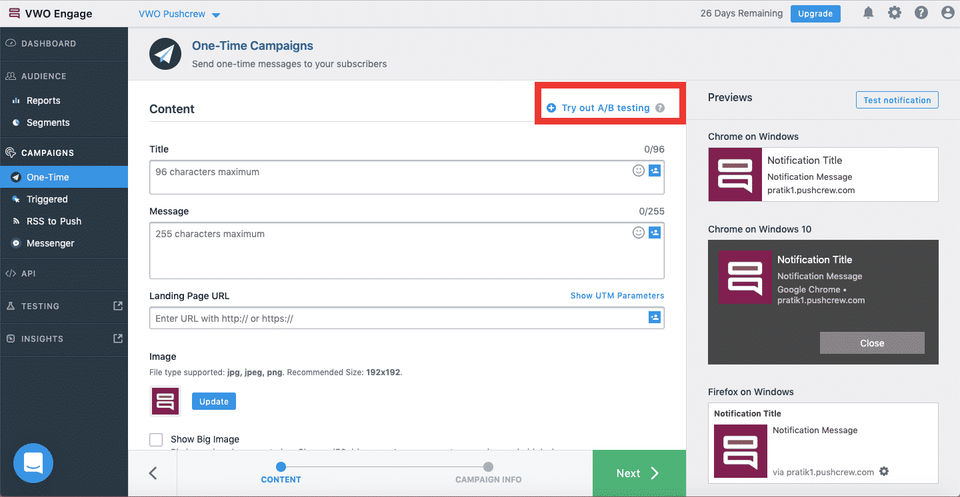Screen dimensions: 960x497
Task: Show UTM Parameters
Action: [616, 296]
